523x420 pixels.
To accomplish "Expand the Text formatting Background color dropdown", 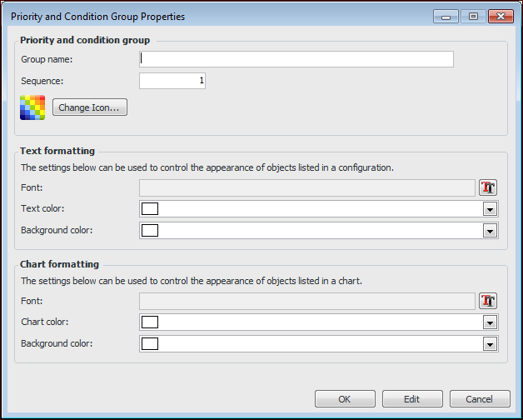I will 490,231.
